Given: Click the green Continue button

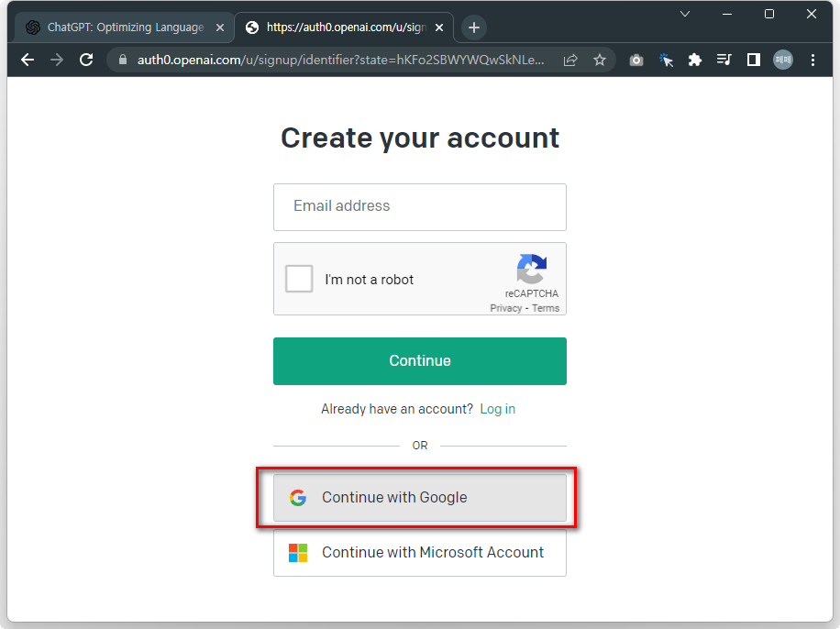Looking at the screenshot, I should point(419,361).
